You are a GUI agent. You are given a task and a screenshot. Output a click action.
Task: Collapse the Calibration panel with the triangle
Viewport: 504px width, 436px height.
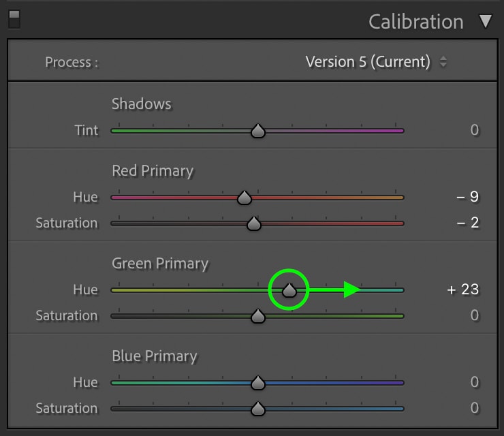486,21
